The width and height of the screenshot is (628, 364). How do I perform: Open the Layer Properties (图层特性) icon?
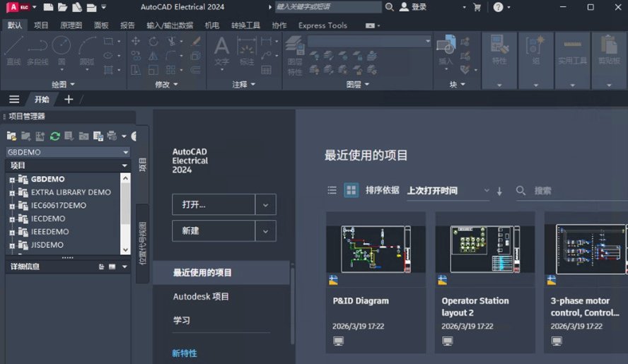[295, 55]
